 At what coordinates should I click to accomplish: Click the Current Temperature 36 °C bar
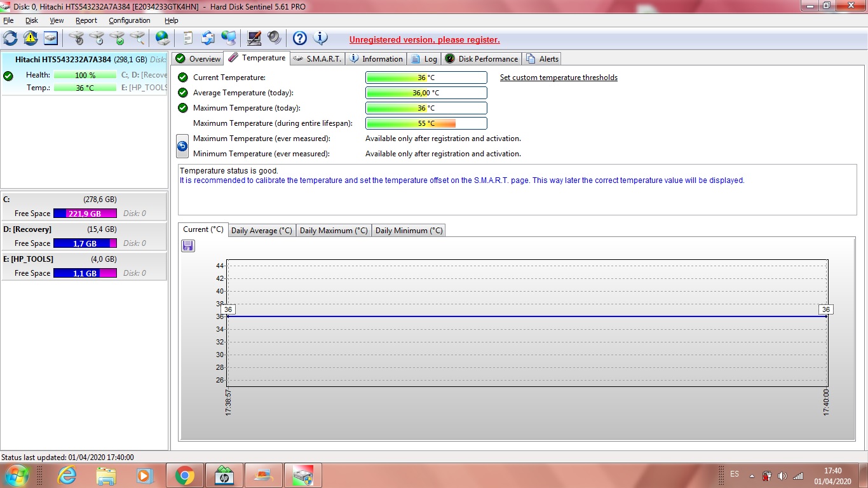pyautogui.click(x=426, y=78)
